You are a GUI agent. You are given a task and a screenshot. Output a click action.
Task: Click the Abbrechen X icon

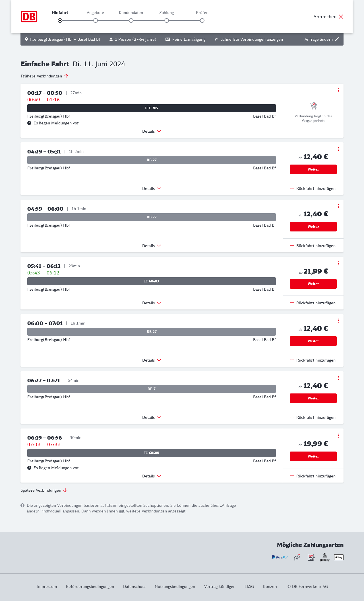341,17
